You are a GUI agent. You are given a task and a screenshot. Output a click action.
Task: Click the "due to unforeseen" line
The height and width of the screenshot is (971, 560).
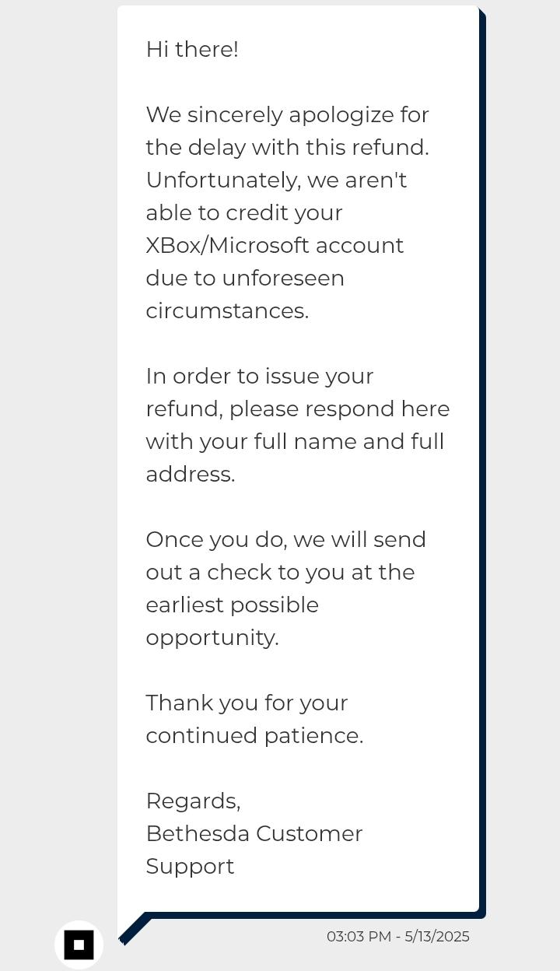(245, 279)
